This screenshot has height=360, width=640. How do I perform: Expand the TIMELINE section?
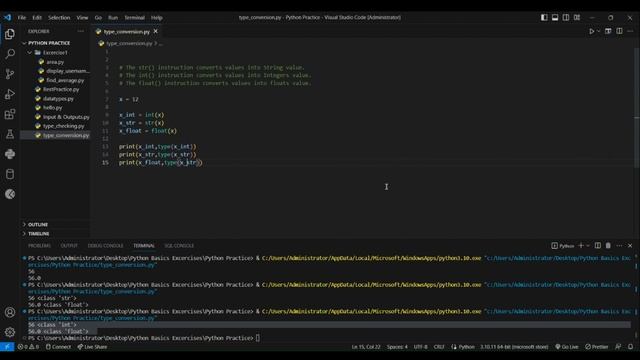tap(39, 233)
